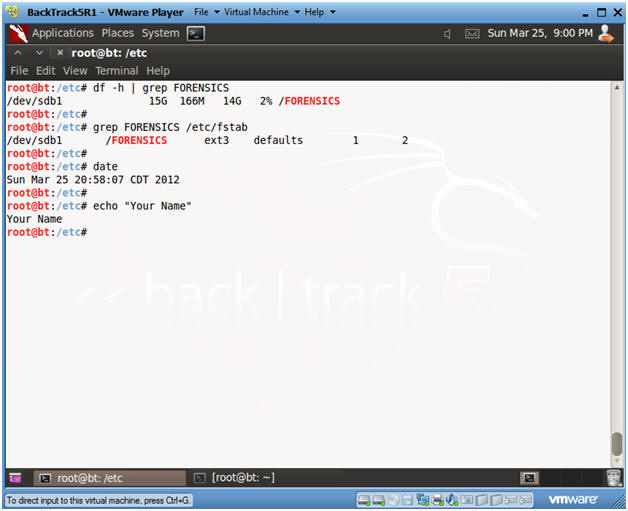The image size is (628, 511).
Task: Click the printer status icon
Action: (438, 500)
